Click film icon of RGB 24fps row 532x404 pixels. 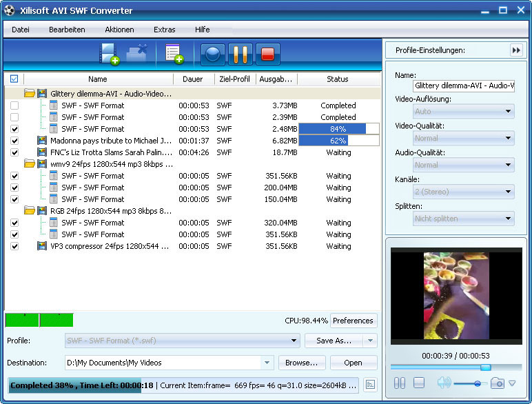(x=42, y=211)
